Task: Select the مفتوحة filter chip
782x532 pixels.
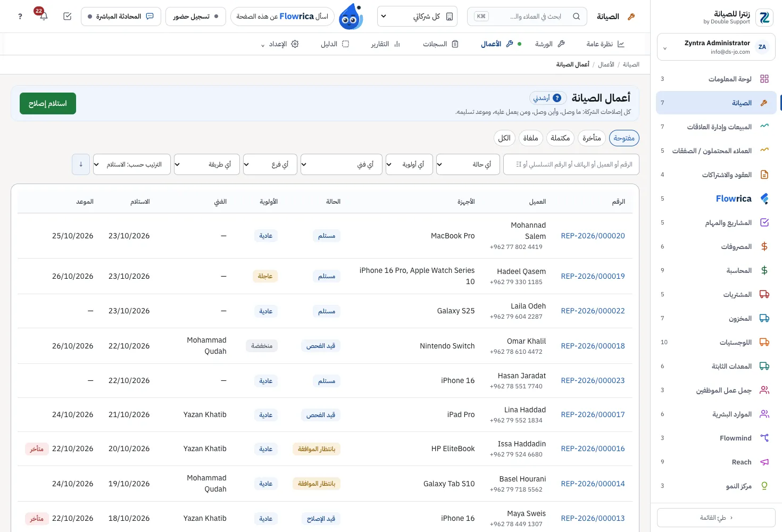Action: [624, 138]
